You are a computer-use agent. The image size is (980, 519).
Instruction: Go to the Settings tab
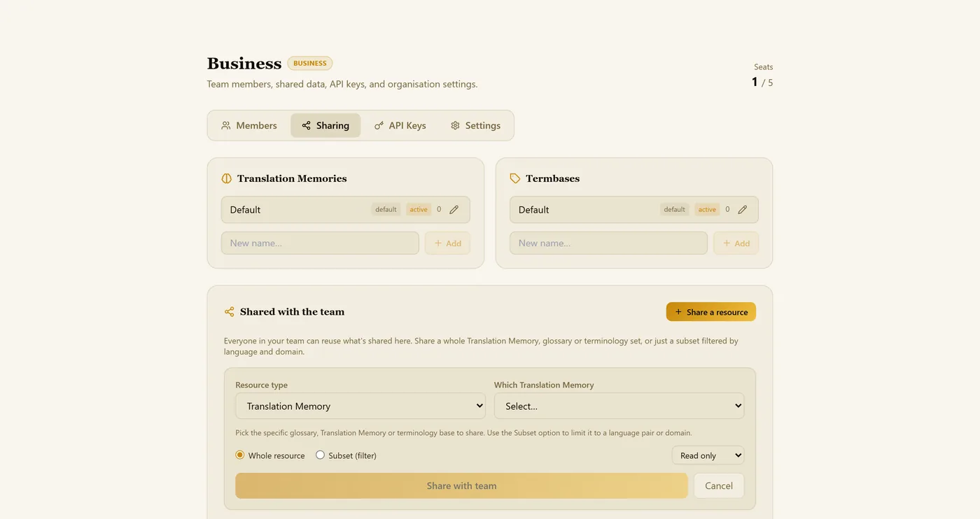pyautogui.click(x=475, y=125)
